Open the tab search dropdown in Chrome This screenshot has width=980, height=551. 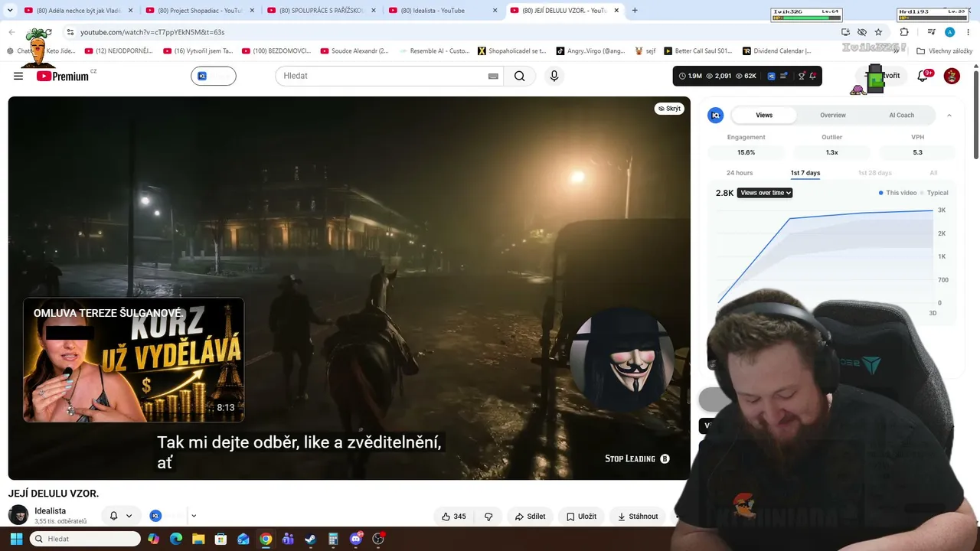[x=10, y=11]
